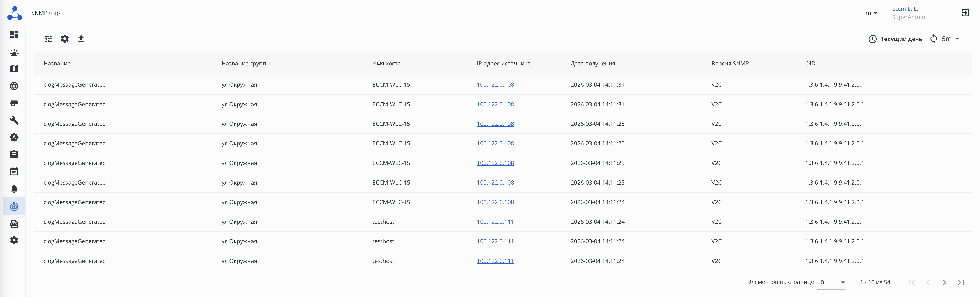Expand the 5m refresh interval dropdown
980x297 pixels.
click(x=950, y=39)
